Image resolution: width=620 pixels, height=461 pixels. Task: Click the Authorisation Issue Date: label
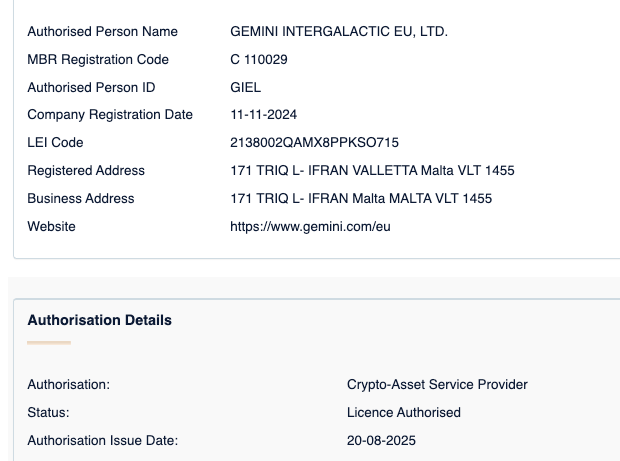[x=102, y=441]
